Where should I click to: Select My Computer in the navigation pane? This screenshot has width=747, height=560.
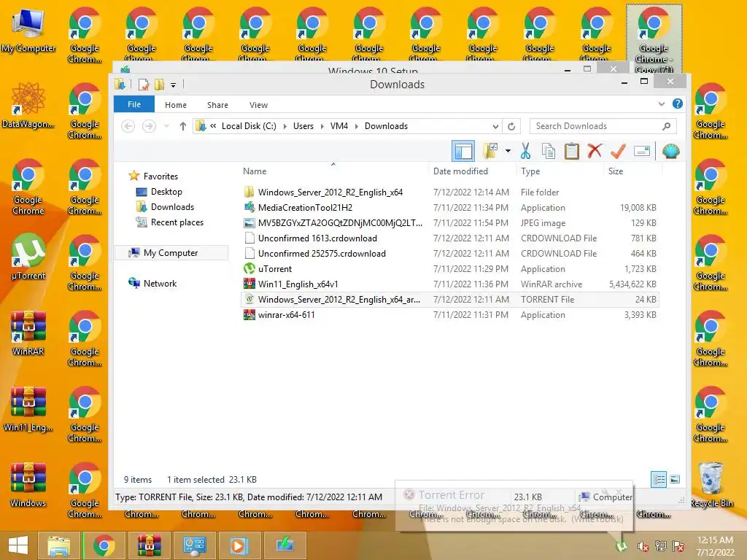point(171,253)
